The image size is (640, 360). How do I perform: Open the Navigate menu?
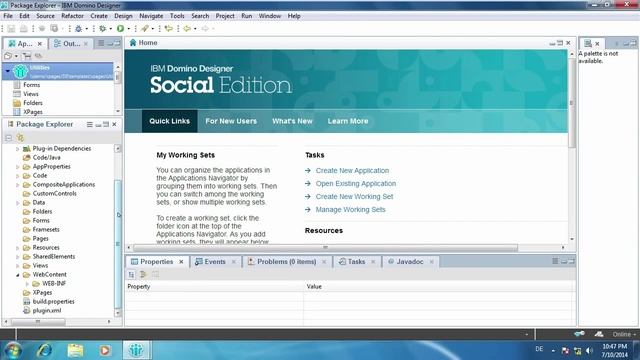[151, 16]
